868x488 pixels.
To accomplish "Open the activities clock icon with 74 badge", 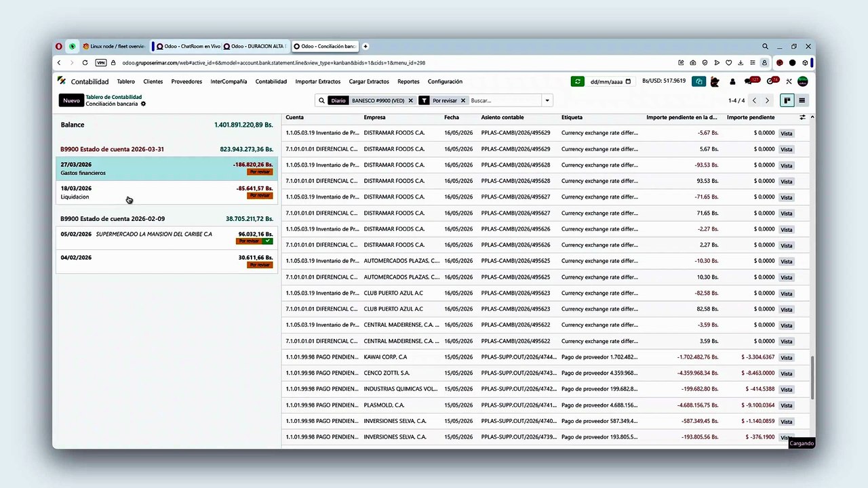I will pyautogui.click(x=772, y=81).
